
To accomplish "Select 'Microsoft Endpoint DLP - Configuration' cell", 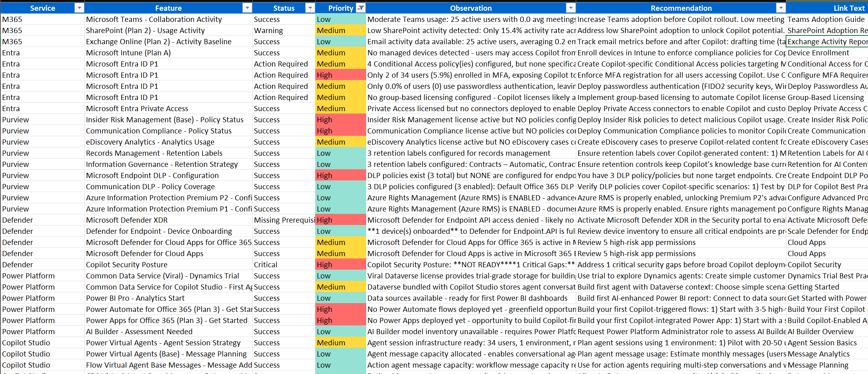I will tap(168, 175).
